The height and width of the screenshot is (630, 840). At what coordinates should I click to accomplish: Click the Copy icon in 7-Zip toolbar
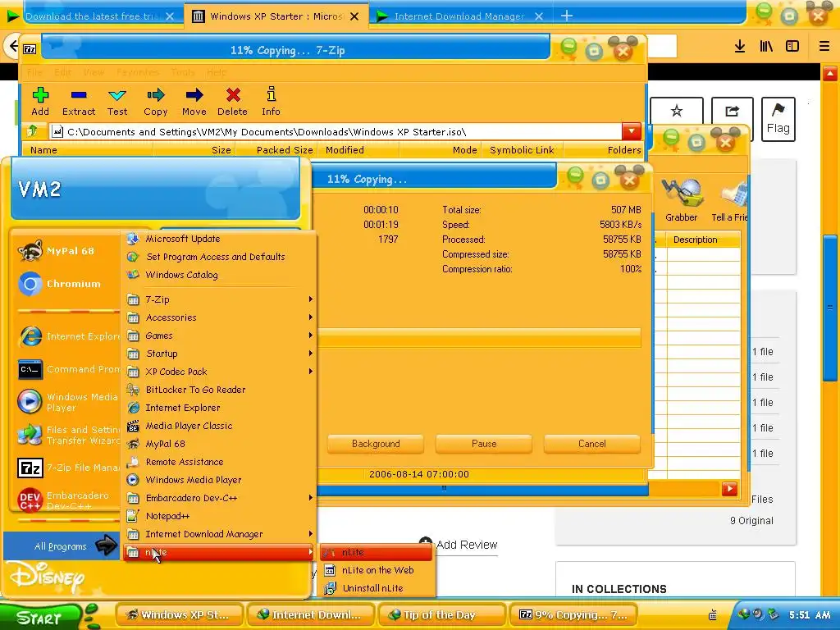coord(156,101)
